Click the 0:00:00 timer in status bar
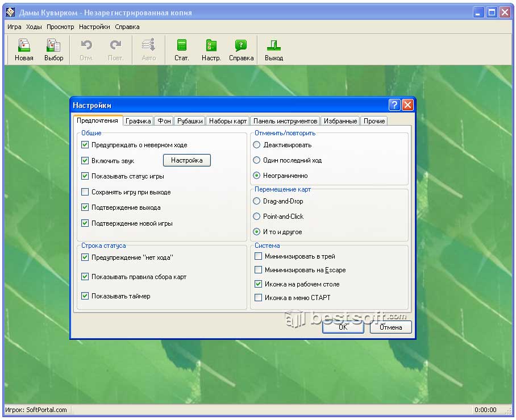The height and width of the screenshot is (420, 516). 485,410
